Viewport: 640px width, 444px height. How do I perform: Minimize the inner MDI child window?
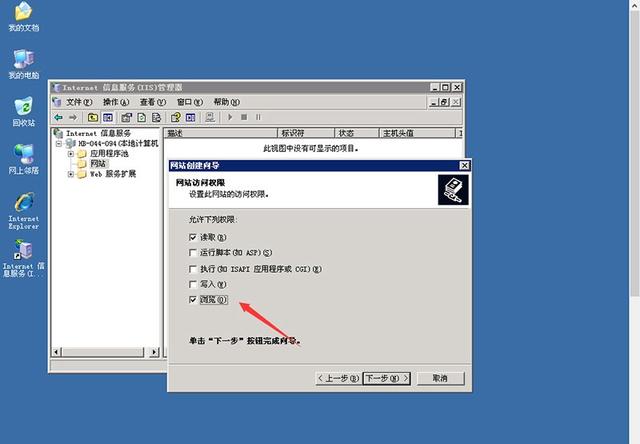(433, 102)
